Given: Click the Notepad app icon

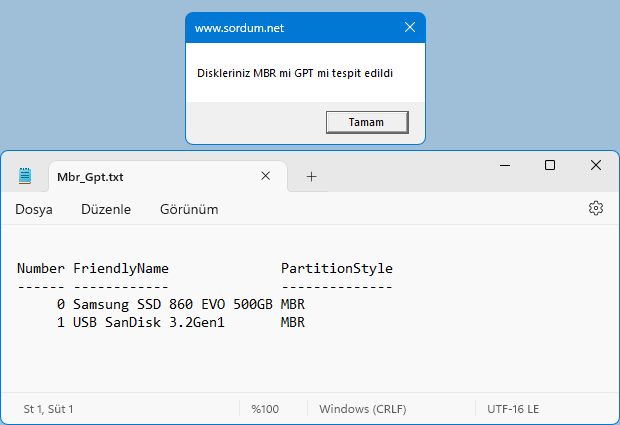Looking at the screenshot, I should click(25, 176).
